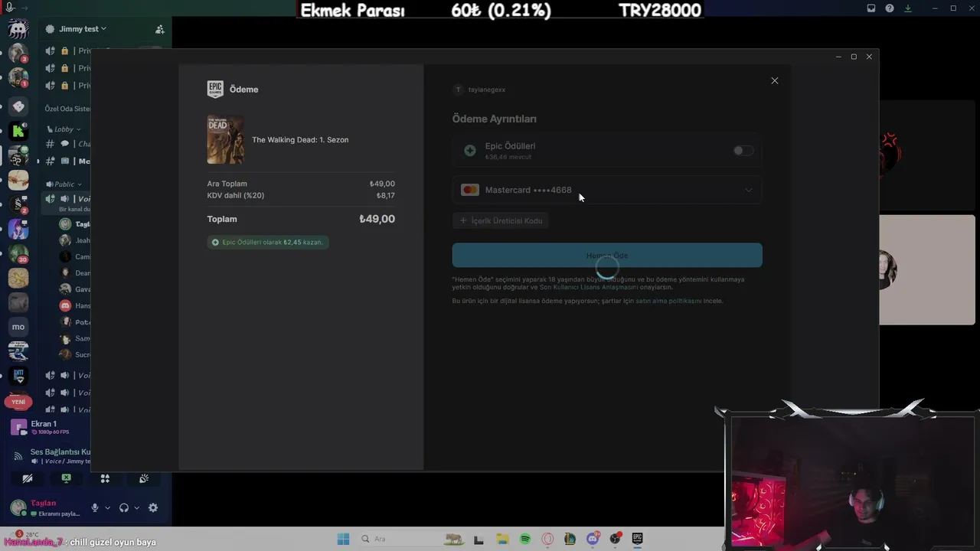Expand the Mastercard payment method dropdown

[x=607, y=190]
